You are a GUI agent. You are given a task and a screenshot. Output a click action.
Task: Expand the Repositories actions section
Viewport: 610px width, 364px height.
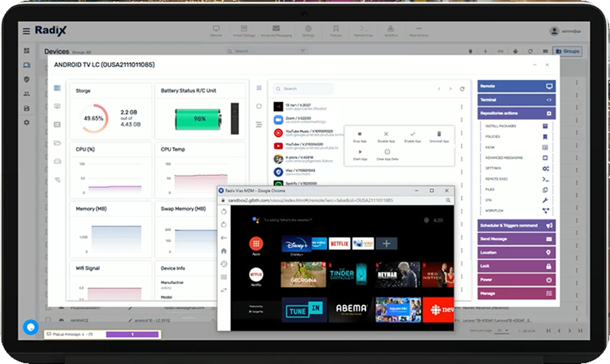tap(516, 114)
